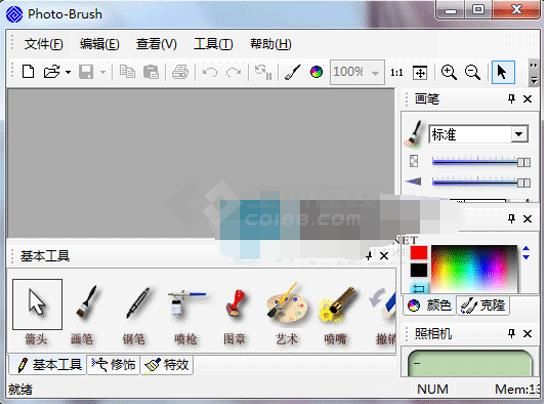544x404 pixels.
Task: Swap foreground and background colors
Action: click(419, 288)
